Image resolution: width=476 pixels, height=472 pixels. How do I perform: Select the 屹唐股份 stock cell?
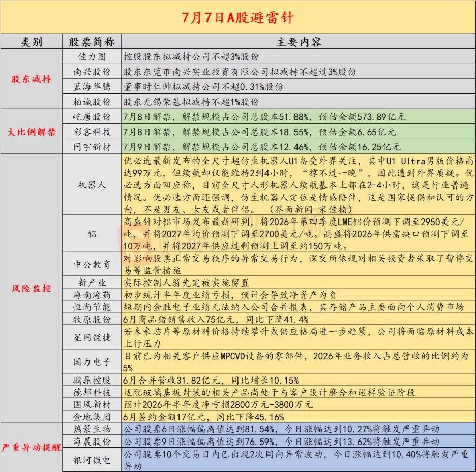pos(92,116)
